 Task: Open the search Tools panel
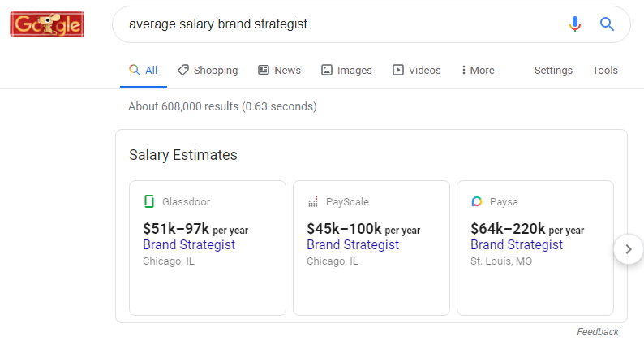click(x=605, y=71)
